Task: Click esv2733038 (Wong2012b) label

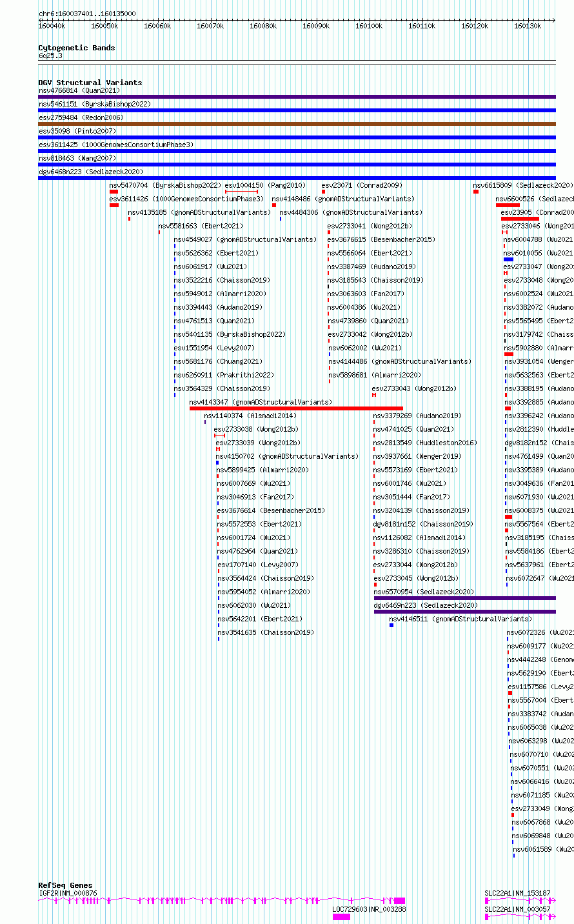Action: [256, 429]
